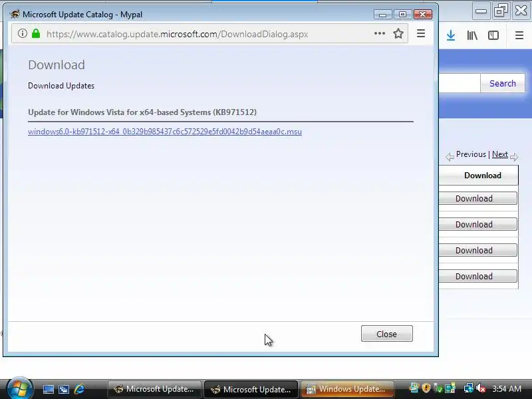The height and width of the screenshot is (399, 532).
Task: Open the background browser's hamburger menu
Action: pyautogui.click(x=519, y=35)
